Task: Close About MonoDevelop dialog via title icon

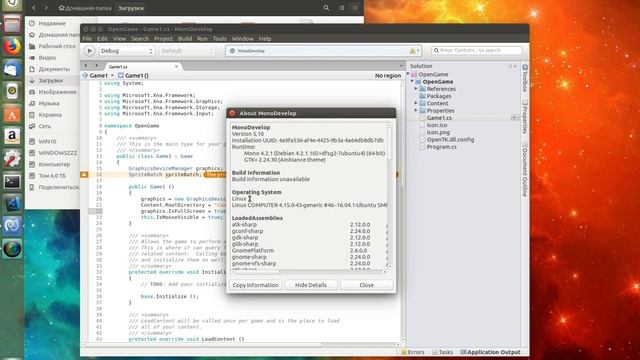Action: coord(232,113)
